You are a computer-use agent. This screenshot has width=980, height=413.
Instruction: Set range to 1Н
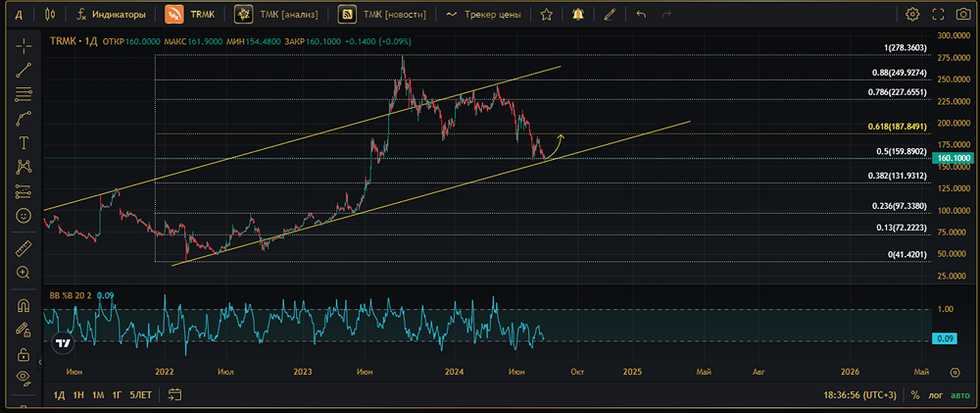[x=78, y=395]
